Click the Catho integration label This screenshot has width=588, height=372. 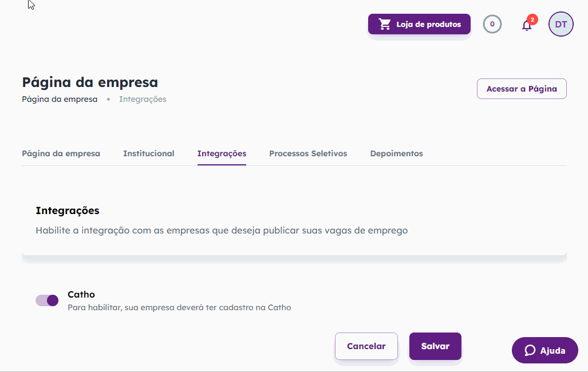click(x=81, y=294)
